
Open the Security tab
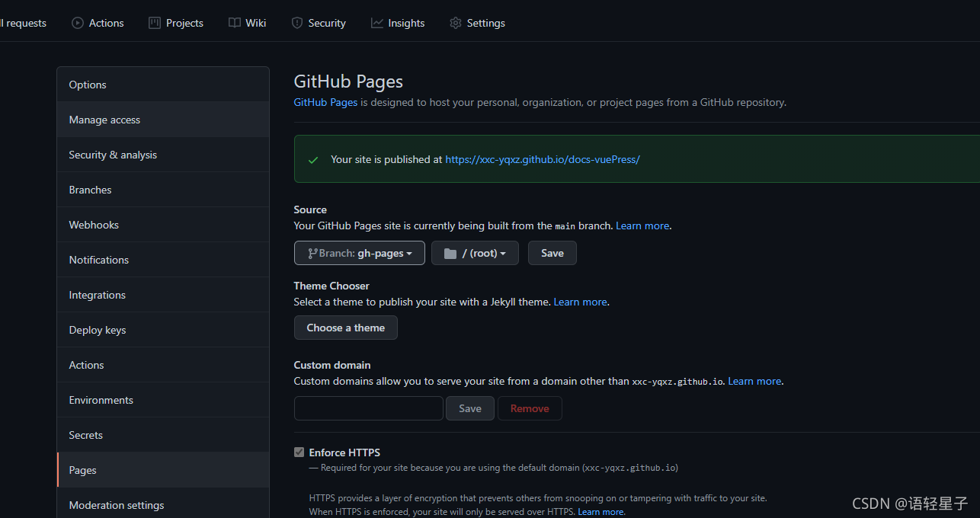[319, 23]
